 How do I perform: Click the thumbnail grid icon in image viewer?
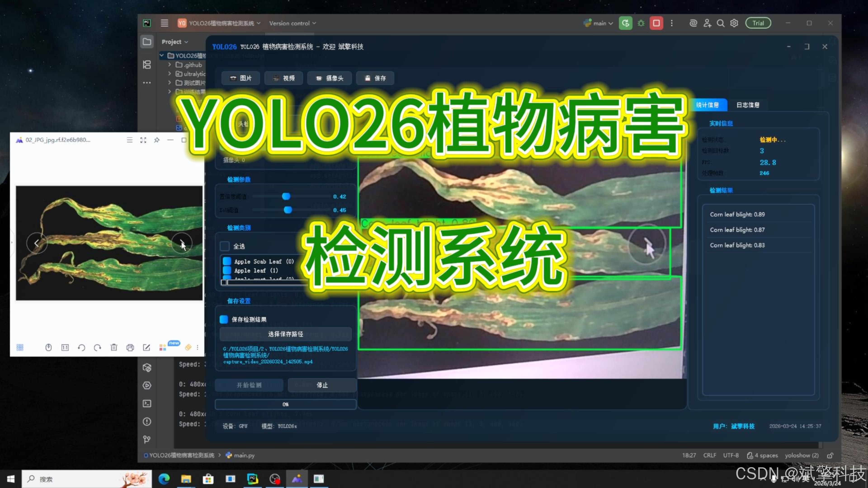[x=20, y=347]
